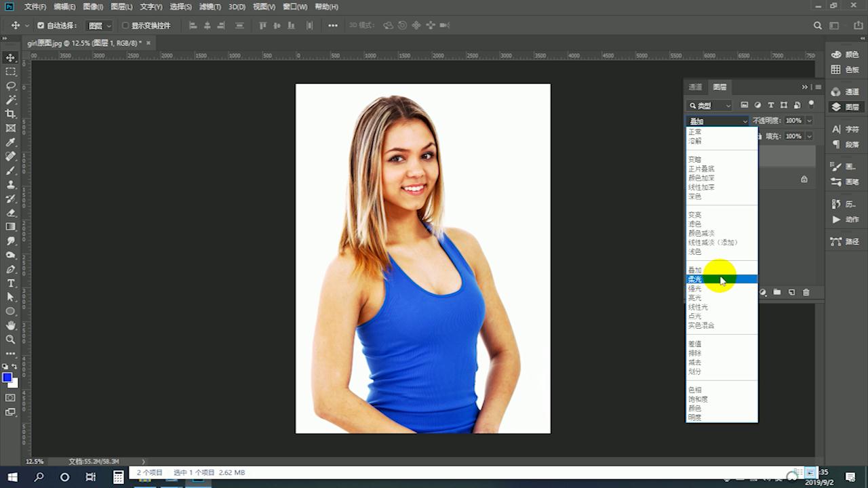Click the delete layer trash icon
This screenshot has width=868, height=488.
pyautogui.click(x=806, y=292)
